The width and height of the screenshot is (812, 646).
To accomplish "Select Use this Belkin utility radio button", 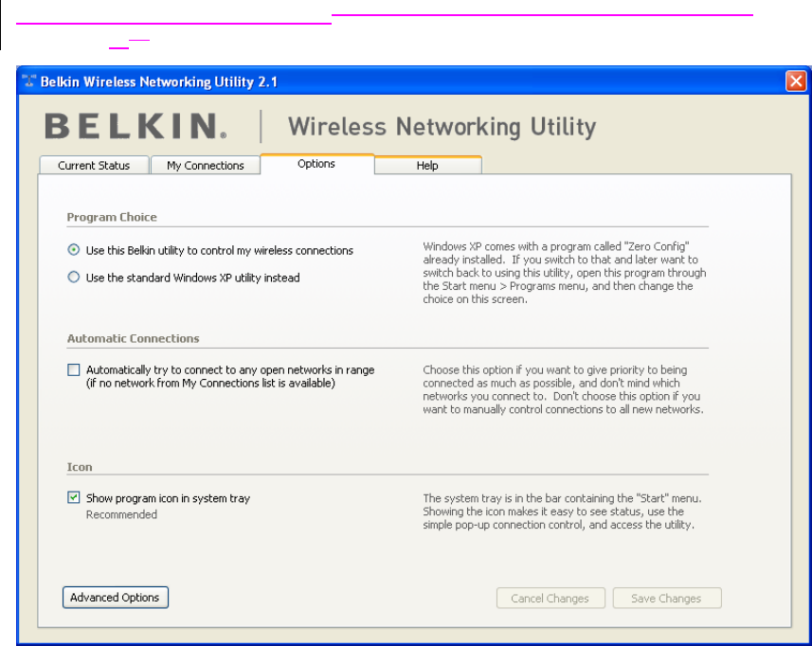I will (x=74, y=250).
